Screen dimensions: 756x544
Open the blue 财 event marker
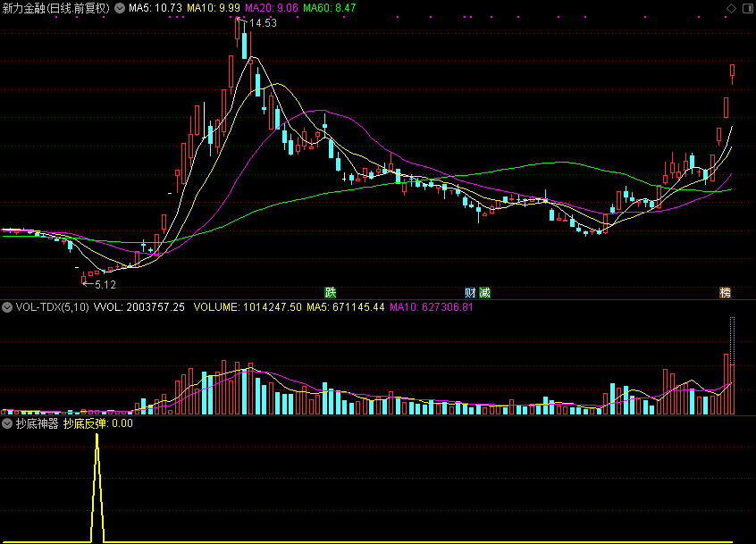(470, 292)
